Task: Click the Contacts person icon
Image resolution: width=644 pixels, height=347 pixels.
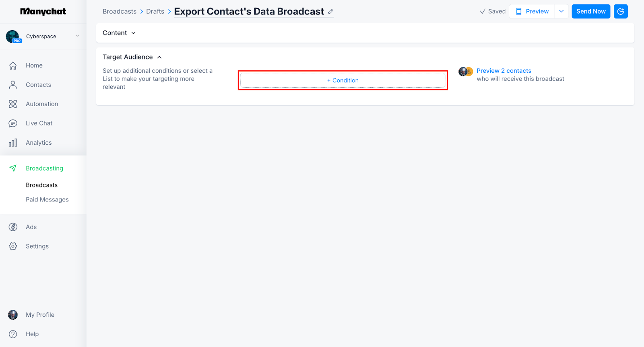Action: 13,85
